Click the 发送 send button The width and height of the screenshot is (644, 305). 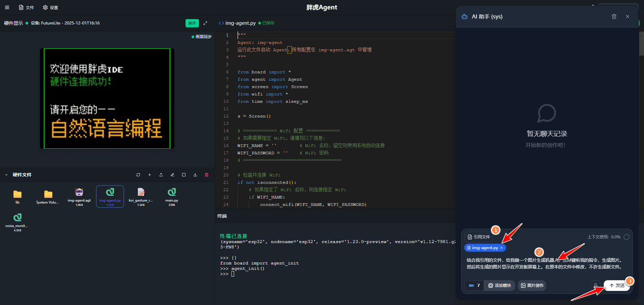click(x=617, y=285)
